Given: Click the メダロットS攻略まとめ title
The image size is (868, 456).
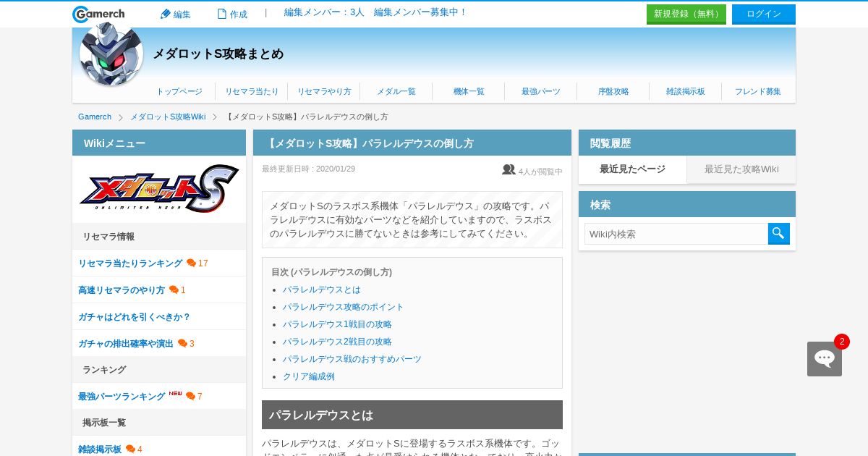Looking at the screenshot, I should pos(218,54).
